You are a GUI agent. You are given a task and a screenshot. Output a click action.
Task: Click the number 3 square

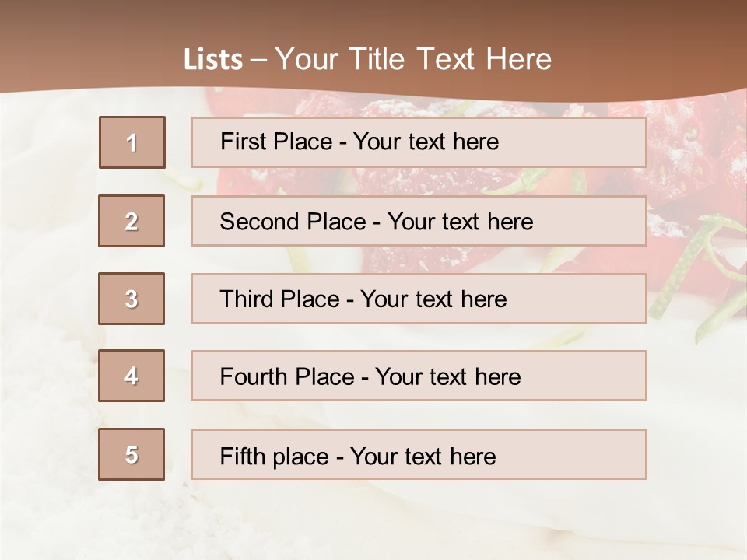(x=132, y=299)
